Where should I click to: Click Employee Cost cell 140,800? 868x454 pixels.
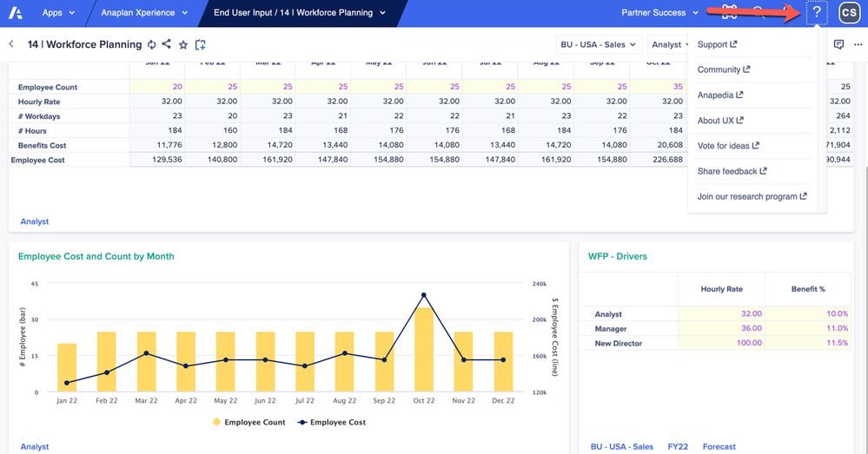click(x=213, y=159)
